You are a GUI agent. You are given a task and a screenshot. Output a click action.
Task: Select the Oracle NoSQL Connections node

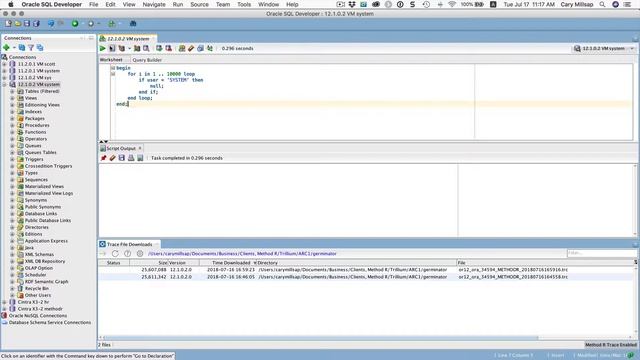pos(38,316)
